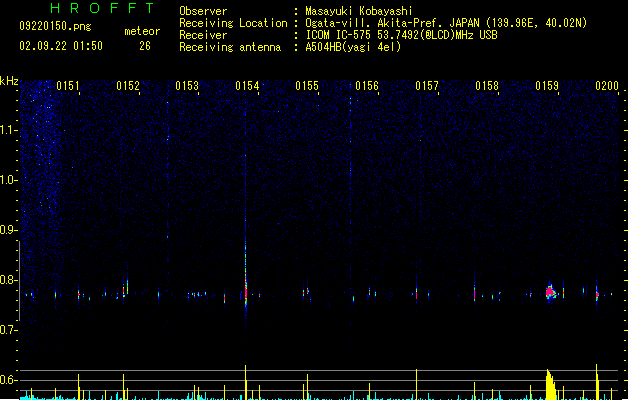This screenshot has width=629, height=400.
Task: Click the 'Observer' field label
Action: click(x=203, y=11)
